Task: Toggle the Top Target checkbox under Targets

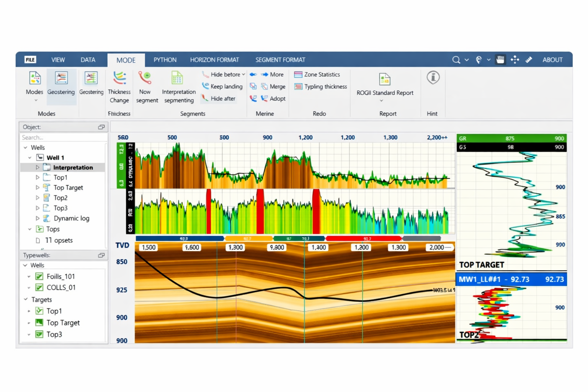Action: pos(39,323)
